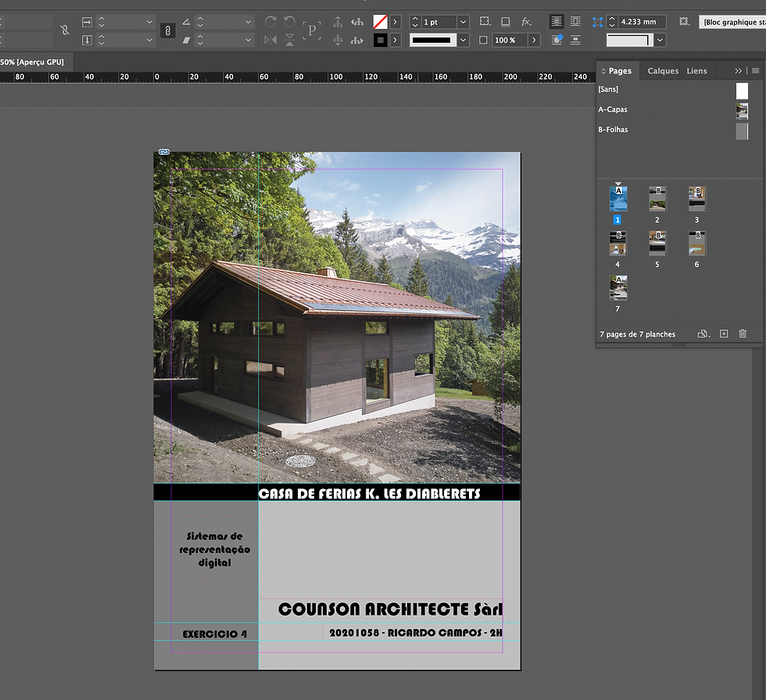
Task: Open the fx effects menu icon
Action: (x=527, y=22)
